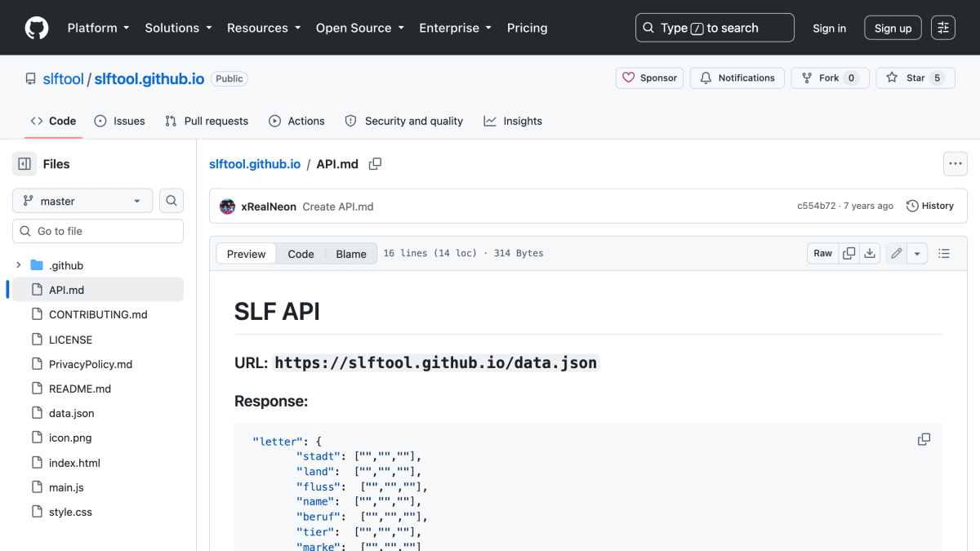Copy raw file contents icon
980x551 pixels.
point(849,253)
